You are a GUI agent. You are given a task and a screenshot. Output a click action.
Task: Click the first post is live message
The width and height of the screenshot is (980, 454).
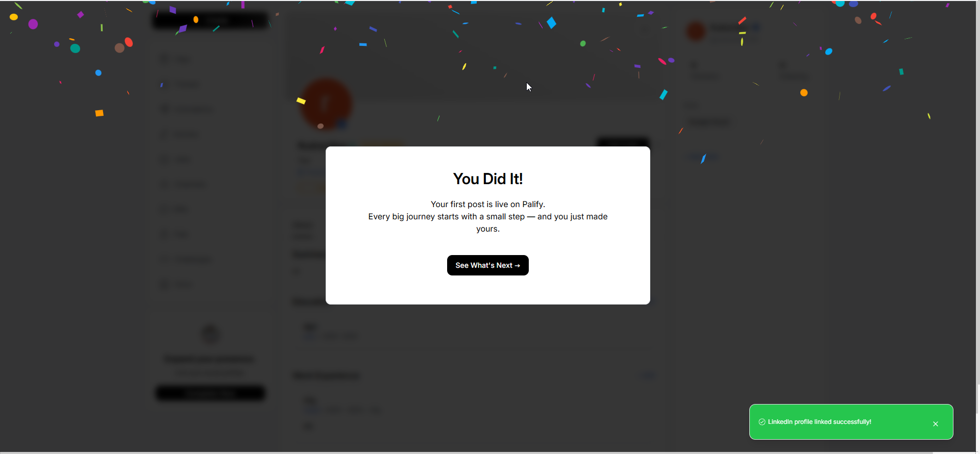487,204
